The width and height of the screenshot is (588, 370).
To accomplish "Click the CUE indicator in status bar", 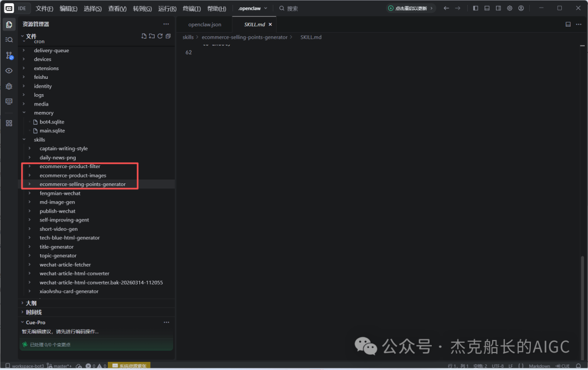I will (x=562, y=366).
